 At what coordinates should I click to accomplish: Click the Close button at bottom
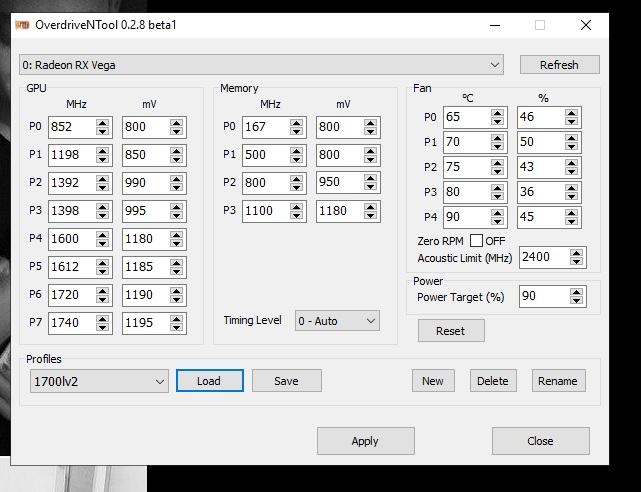tap(540, 441)
